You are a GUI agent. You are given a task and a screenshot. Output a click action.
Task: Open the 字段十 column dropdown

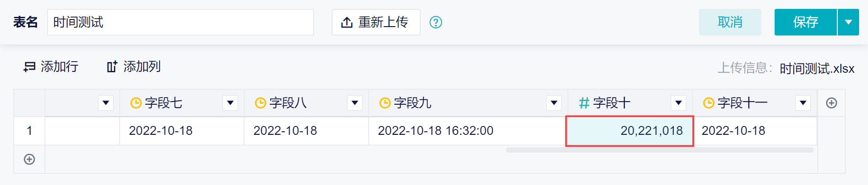[x=679, y=103]
